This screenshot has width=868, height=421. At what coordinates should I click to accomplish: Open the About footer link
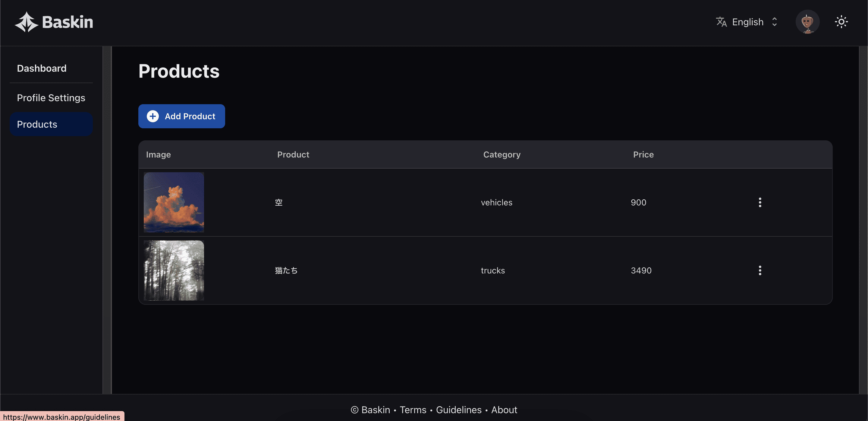click(x=504, y=410)
